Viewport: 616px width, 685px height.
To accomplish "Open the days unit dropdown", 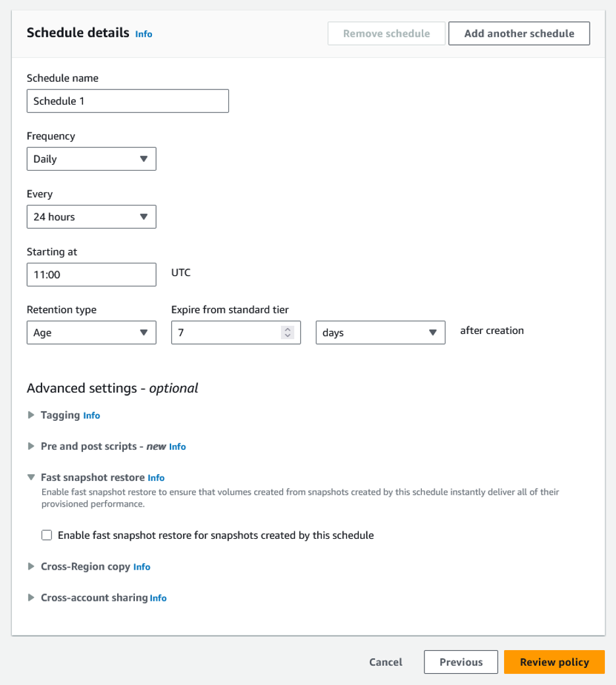I will [x=380, y=333].
